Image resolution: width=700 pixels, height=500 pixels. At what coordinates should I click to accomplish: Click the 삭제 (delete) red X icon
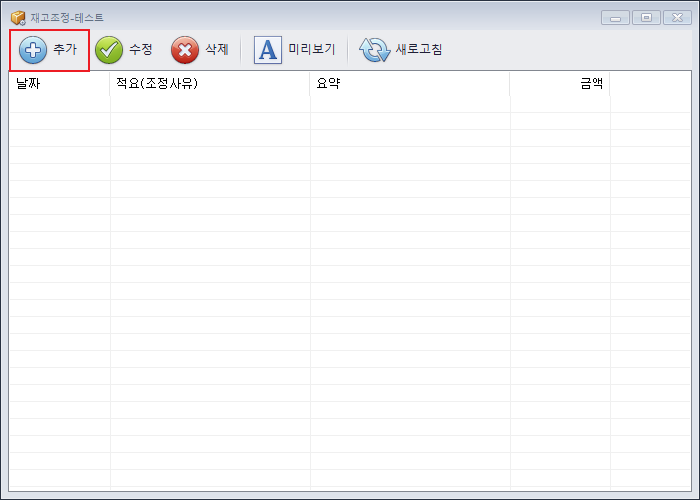click(x=185, y=50)
